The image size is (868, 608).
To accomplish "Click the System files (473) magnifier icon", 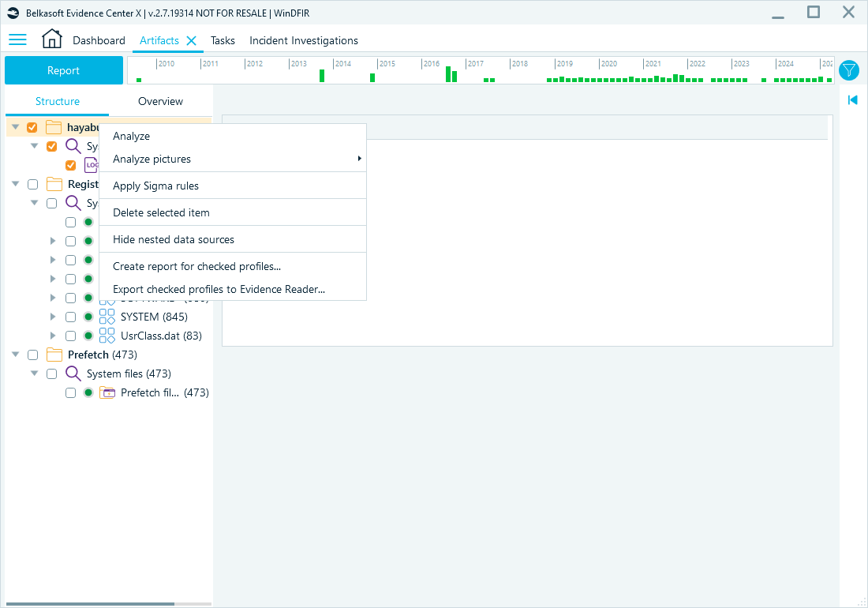I will [73, 373].
